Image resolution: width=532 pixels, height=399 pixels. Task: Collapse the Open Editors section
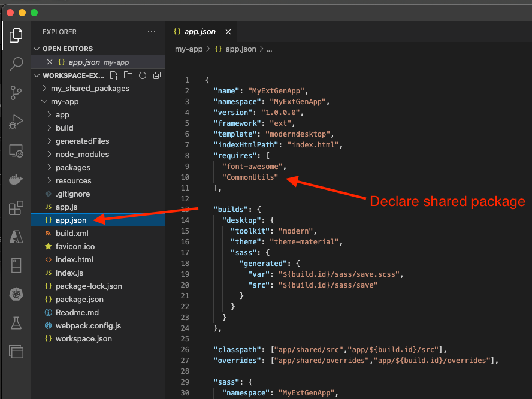click(67, 49)
